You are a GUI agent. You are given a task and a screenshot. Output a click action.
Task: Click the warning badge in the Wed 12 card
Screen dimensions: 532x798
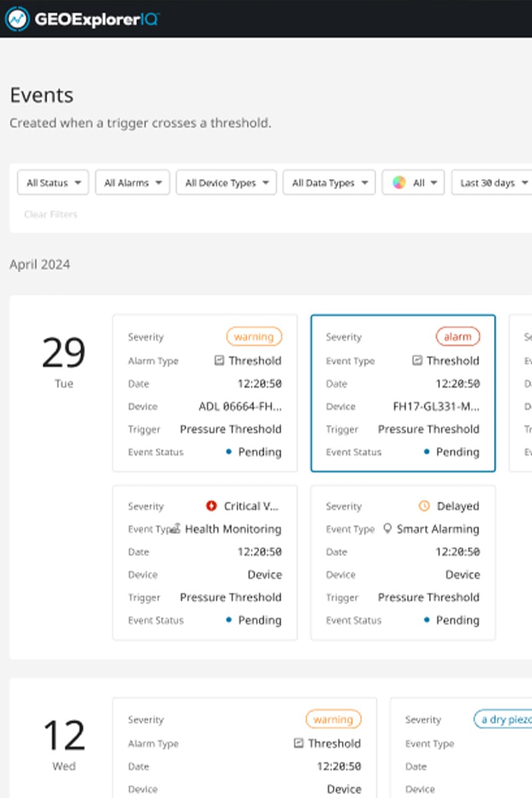click(333, 720)
